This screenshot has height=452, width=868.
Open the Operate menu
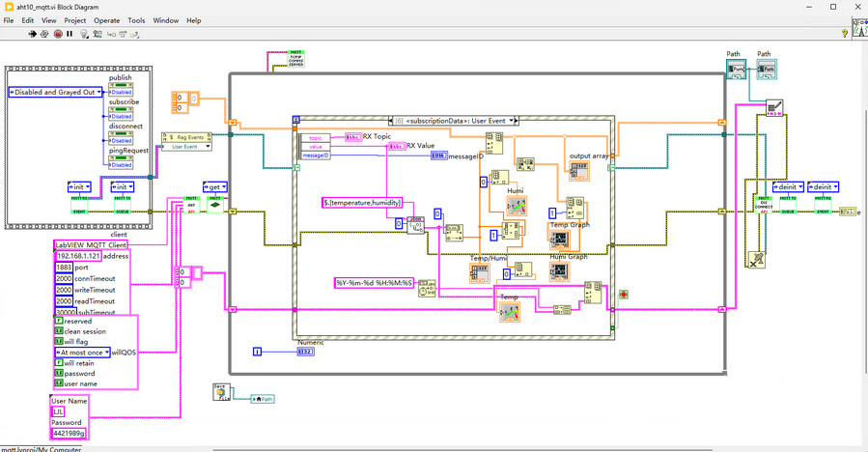click(x=107, y=20)
